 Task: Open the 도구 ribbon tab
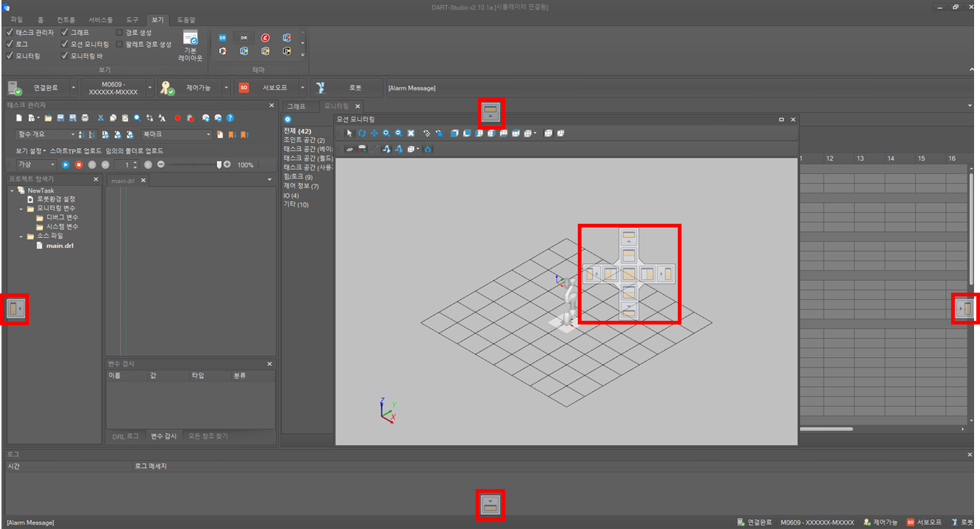133,19
